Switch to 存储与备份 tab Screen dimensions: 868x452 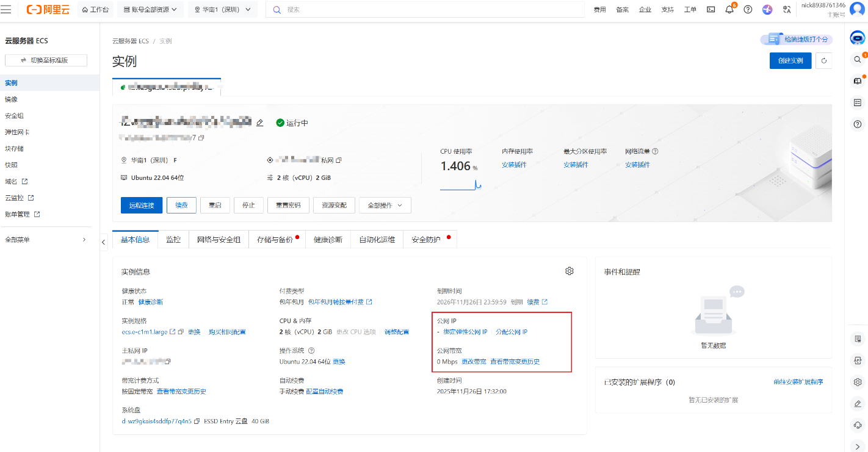[277, 240]
